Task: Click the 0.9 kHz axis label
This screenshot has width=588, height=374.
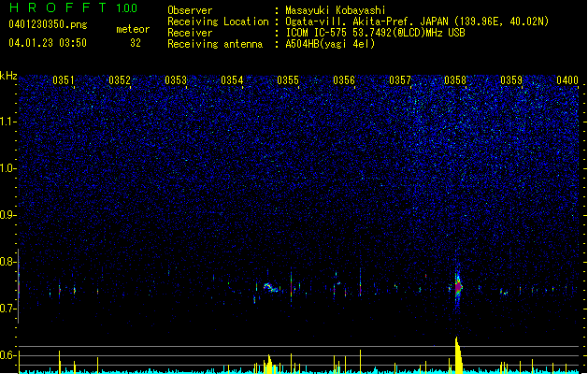Action: 8,215
